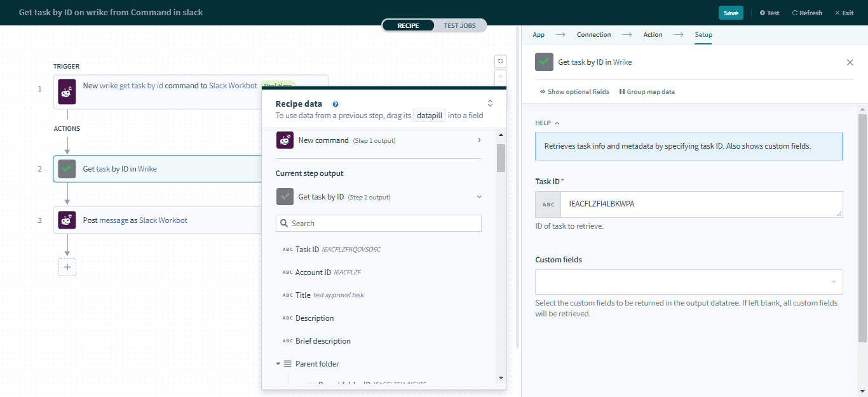
Task: Click the Slack Workbot trigger icon in step 1
Action: point(67,91)
